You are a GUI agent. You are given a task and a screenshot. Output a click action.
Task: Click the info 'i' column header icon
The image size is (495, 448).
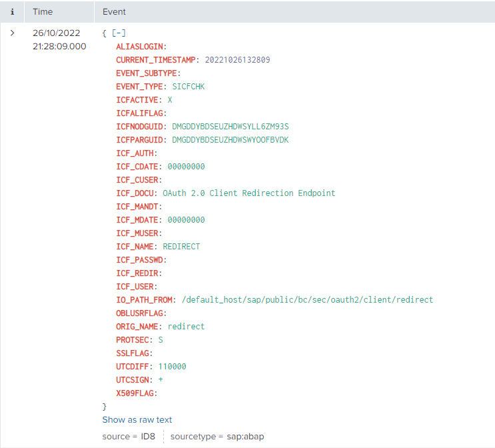tap(13, 11)
